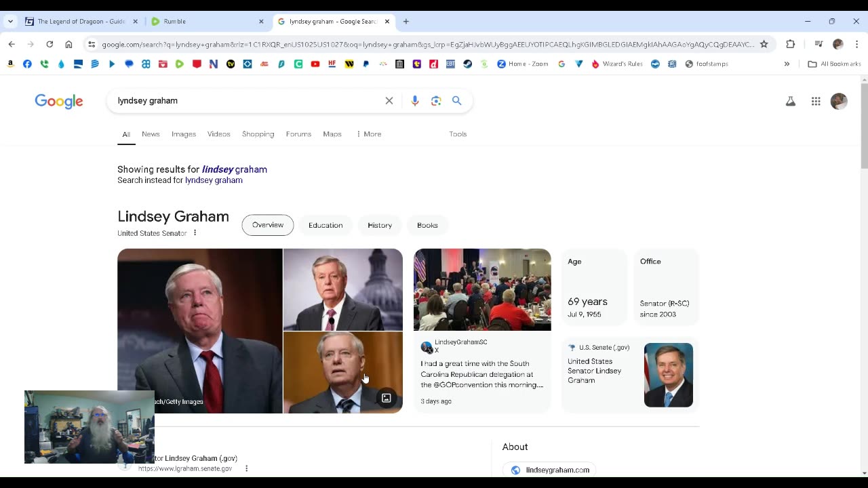Open Home - Zoom bookmark
Screen dimensions: 868x488
pos(522,64)
